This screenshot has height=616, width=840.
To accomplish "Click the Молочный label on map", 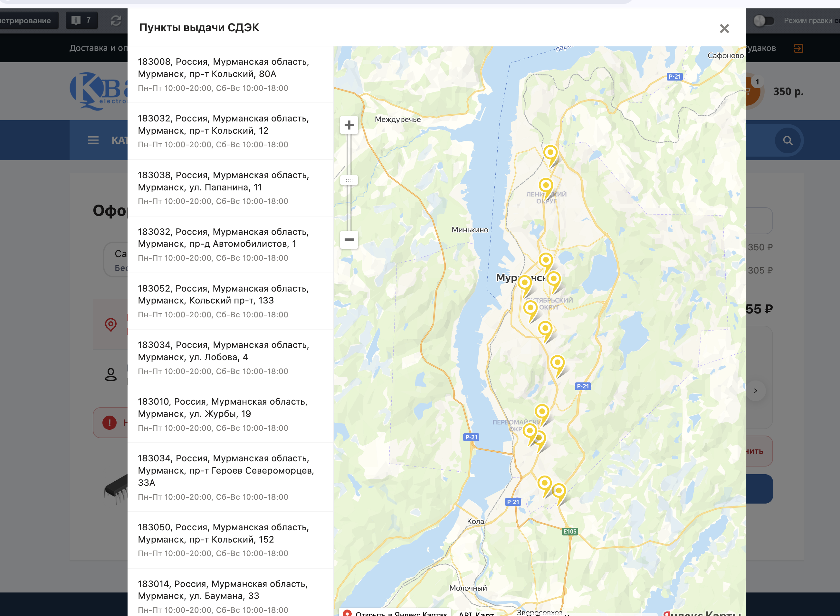I will 468,588.
